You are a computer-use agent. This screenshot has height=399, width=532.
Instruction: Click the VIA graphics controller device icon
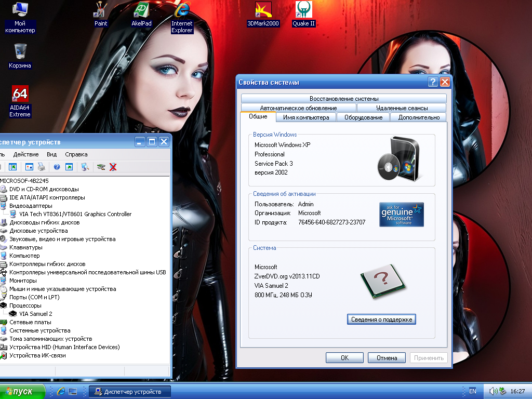[13, 214]
